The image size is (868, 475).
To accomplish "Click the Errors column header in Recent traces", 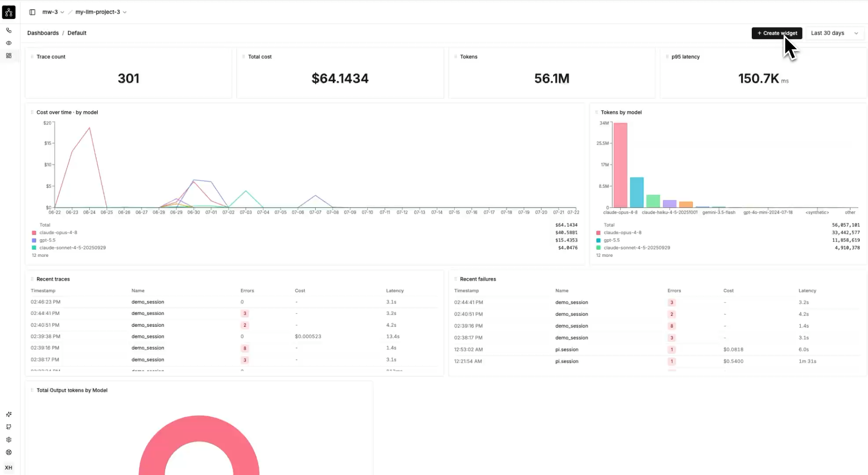I will (247, 291).
